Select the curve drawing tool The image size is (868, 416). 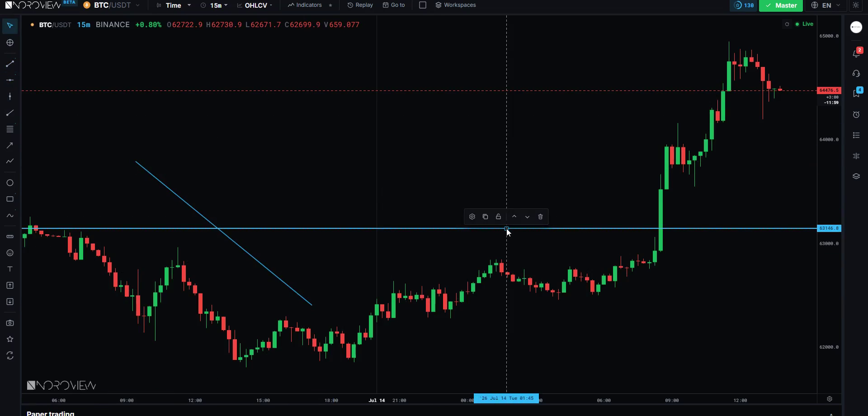coord(10,216)
